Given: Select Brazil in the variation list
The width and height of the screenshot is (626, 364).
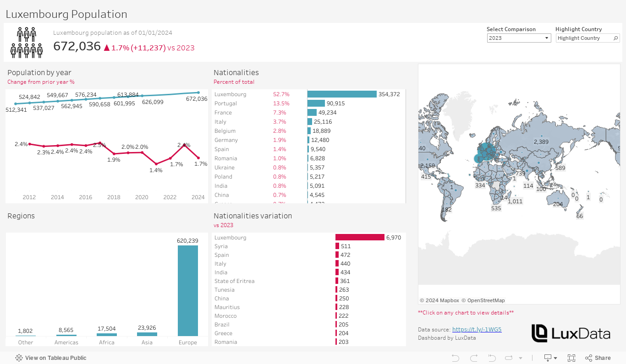Looking at the screenshot, I should [310, 324].
